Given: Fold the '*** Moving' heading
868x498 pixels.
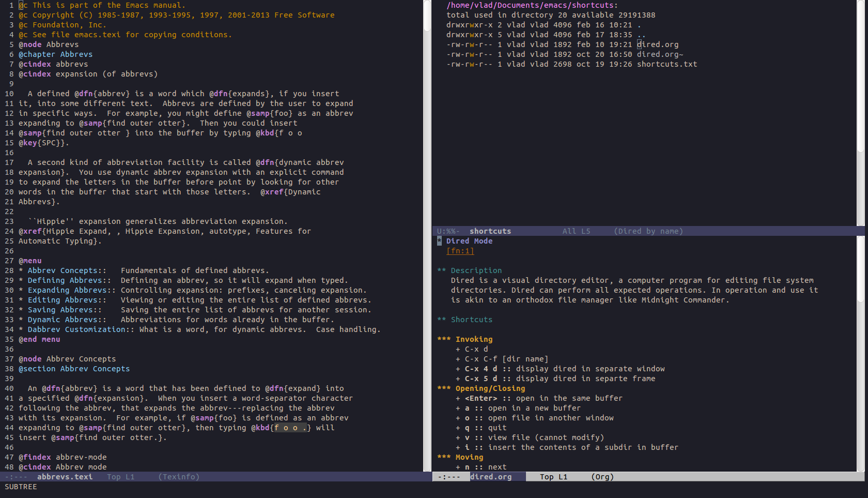Looking at the screenshot, I should [x=469, y=457].
